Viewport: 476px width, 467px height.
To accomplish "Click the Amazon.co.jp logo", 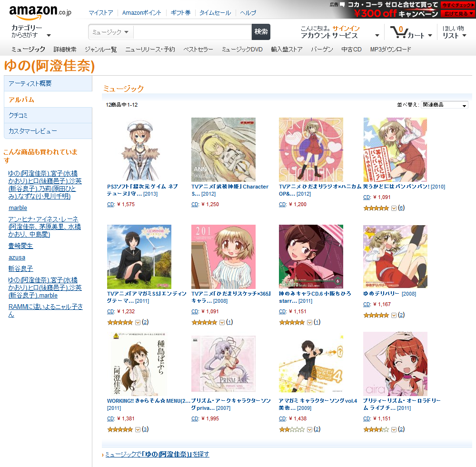I will 40,12.
